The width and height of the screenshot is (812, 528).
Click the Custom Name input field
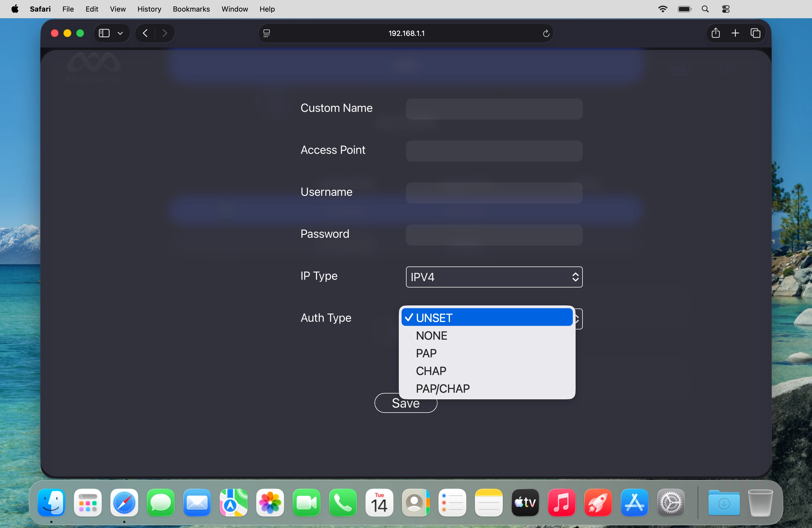point(494,109)
